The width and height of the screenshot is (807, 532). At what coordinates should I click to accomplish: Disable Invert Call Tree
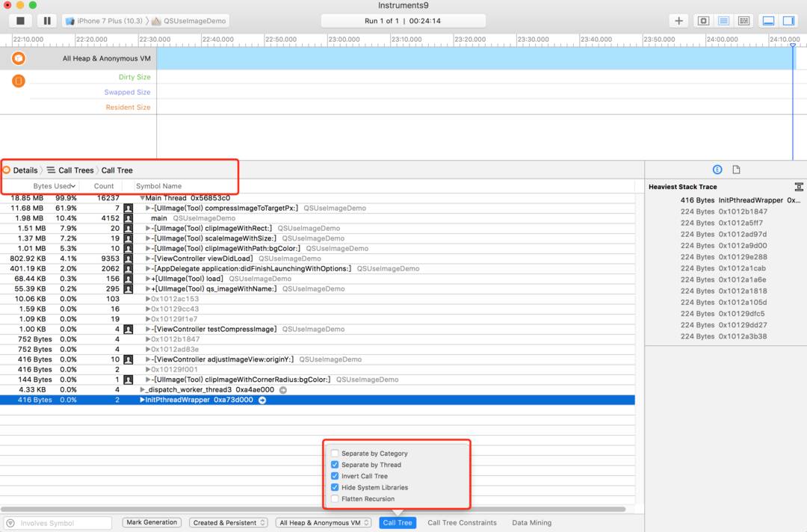335,476
